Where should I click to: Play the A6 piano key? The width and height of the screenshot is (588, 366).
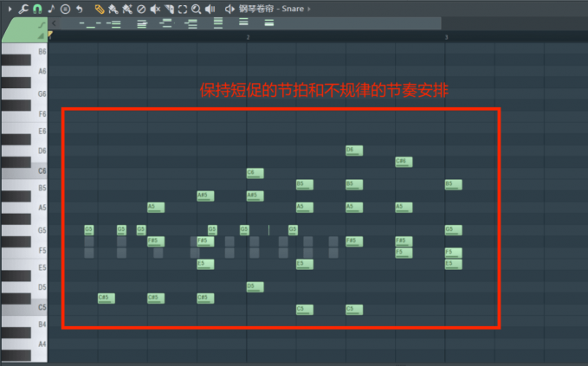coord(39,71)
